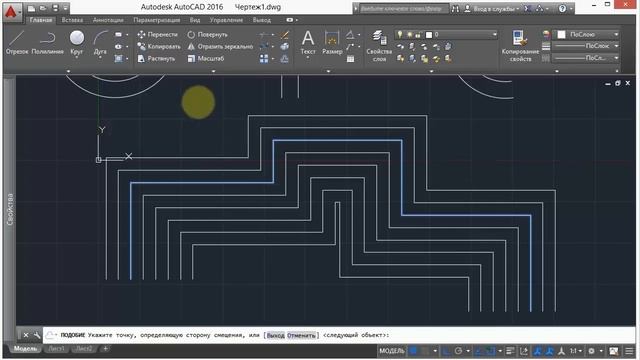This screenshot has height=360, width=640.
Task: Open the lineweight ПоСлою dropdown
Action: coord(587,46)
